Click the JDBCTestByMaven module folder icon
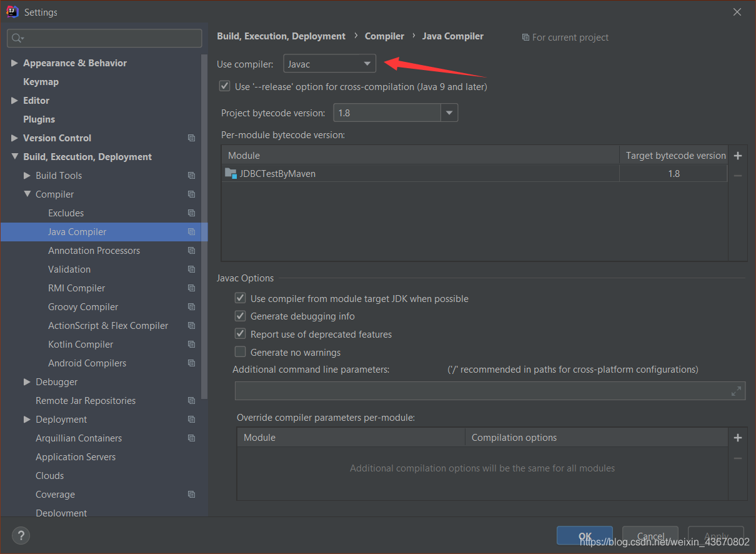 tap(231, 173)
